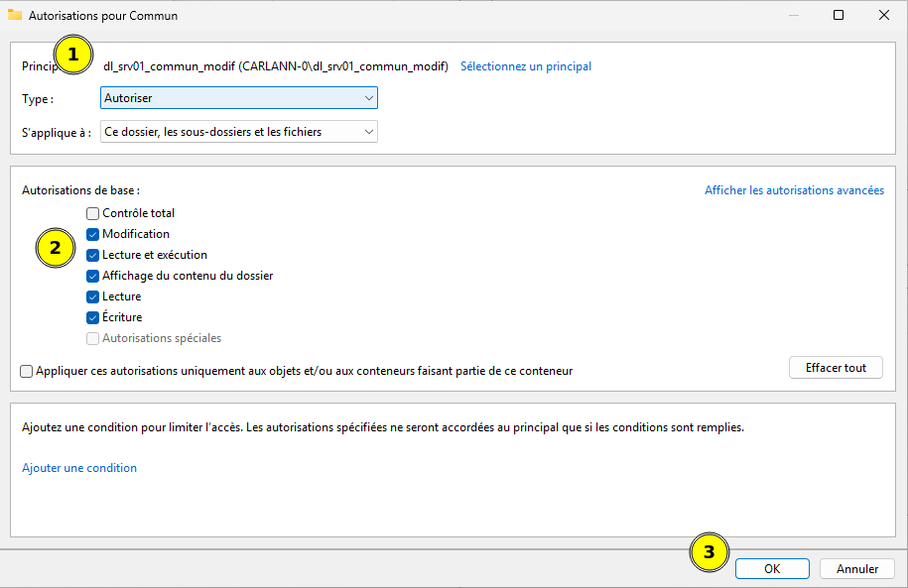
Task: Open Afficher les autorisations avancées link
Action: pyautogui.click(x=794, y=190)
